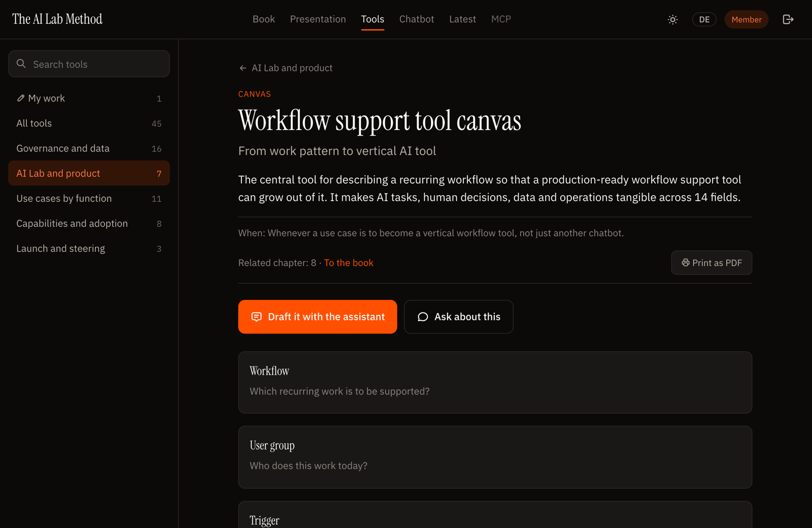
Task: Toggle the light/dark theme sun icon
Action: (x=672, y=19)
